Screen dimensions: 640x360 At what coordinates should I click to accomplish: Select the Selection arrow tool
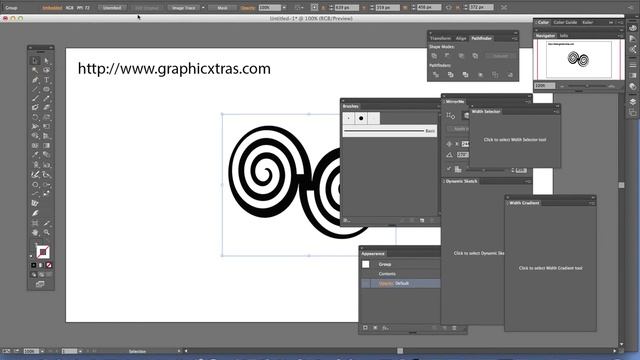[x=35, y=61]
